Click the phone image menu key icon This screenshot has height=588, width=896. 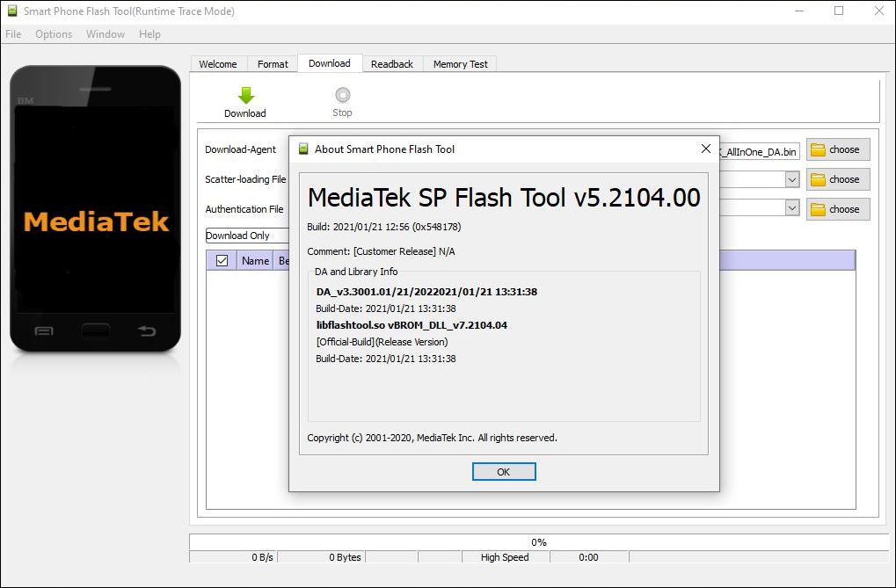(44, 330)
